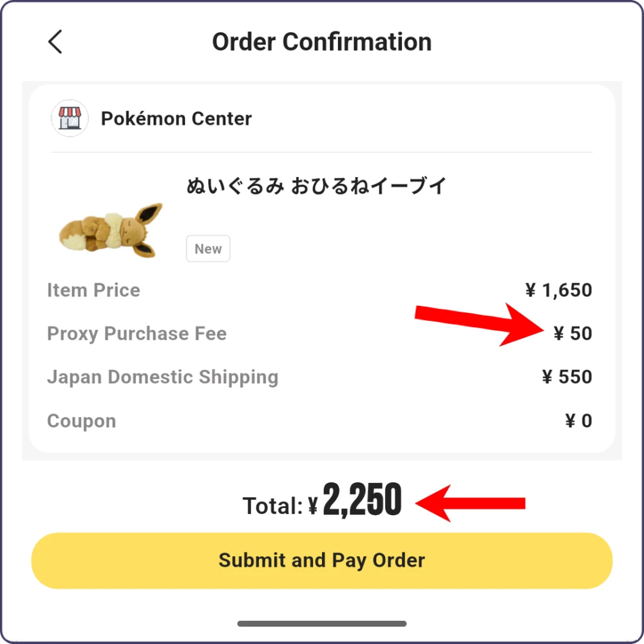The width and height of the screenshot is (644, 644).
Task: Click the ¥ 50 proxy fee amount
Action: 573,334
